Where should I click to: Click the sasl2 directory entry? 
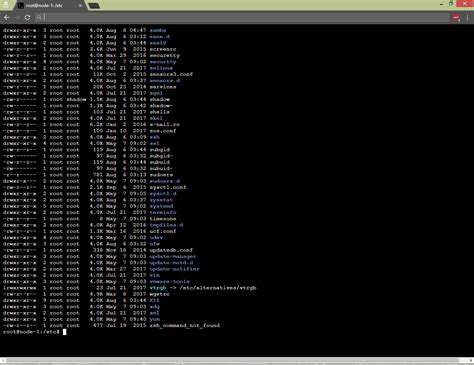point(158,43)
